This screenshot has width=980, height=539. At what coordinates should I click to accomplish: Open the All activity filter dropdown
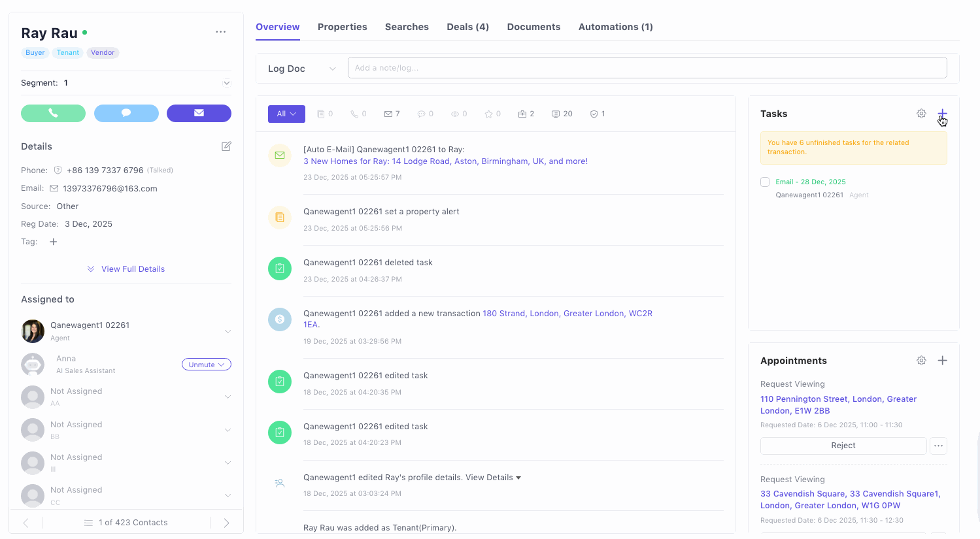tap(286, 114)
